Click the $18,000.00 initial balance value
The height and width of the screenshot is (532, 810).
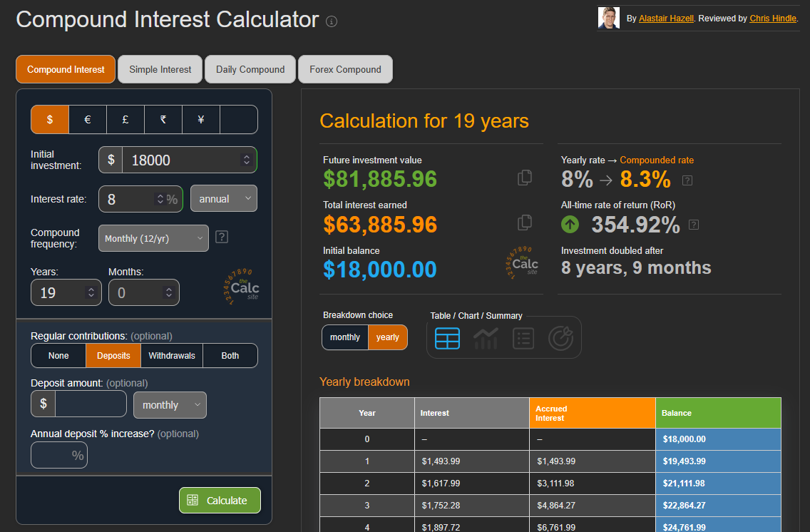click(379, 269)
